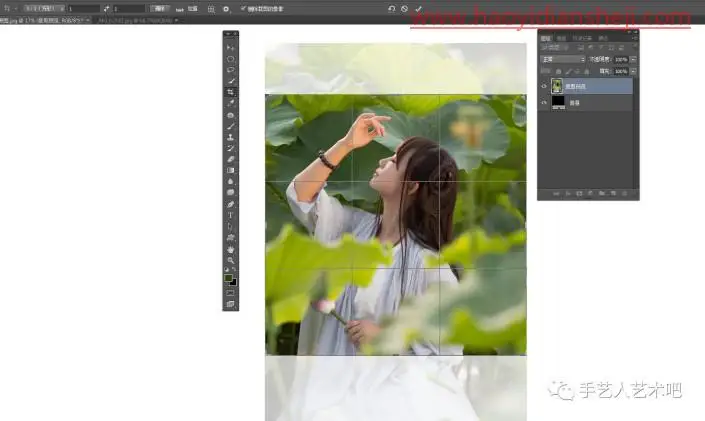Click the crop height input field
This screenshot has height=421, width=705.
[129, 9]
